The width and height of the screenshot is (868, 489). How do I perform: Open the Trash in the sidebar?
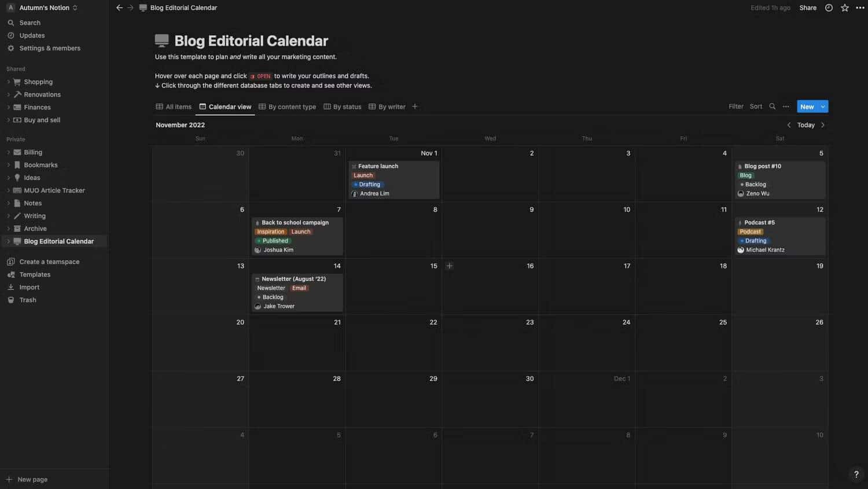[28, 300]
